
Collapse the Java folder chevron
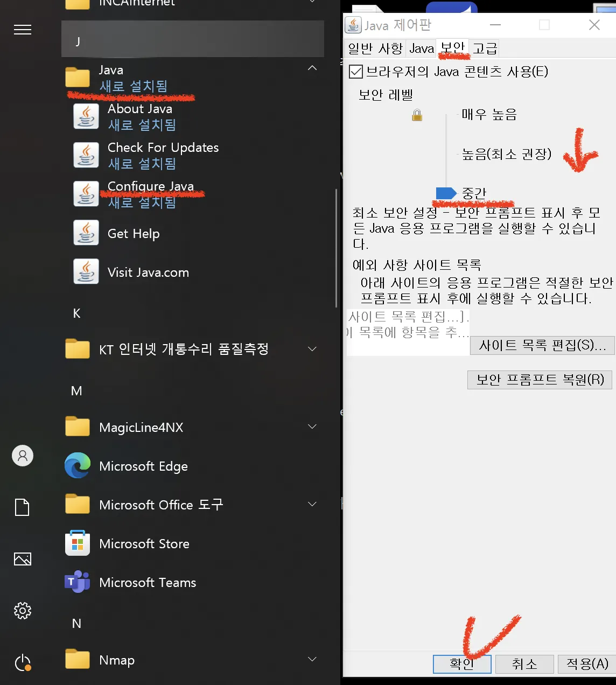(312, 68)
